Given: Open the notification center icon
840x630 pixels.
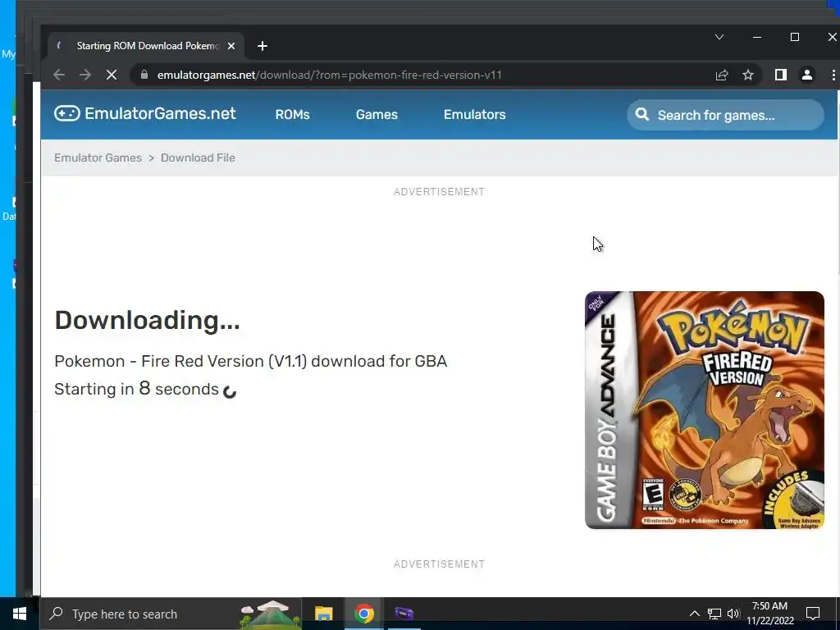Looking at the screenshot, I should coord(813,614).
